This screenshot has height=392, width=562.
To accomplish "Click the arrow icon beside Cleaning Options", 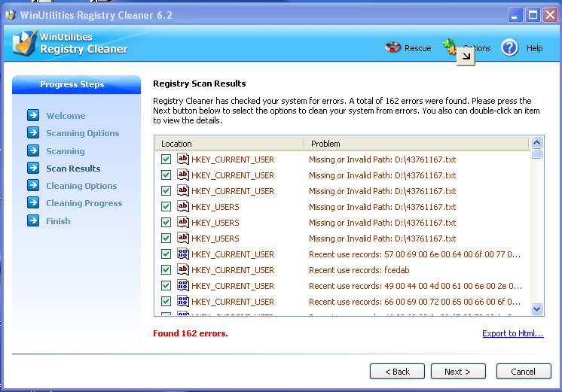I will 33,185.
